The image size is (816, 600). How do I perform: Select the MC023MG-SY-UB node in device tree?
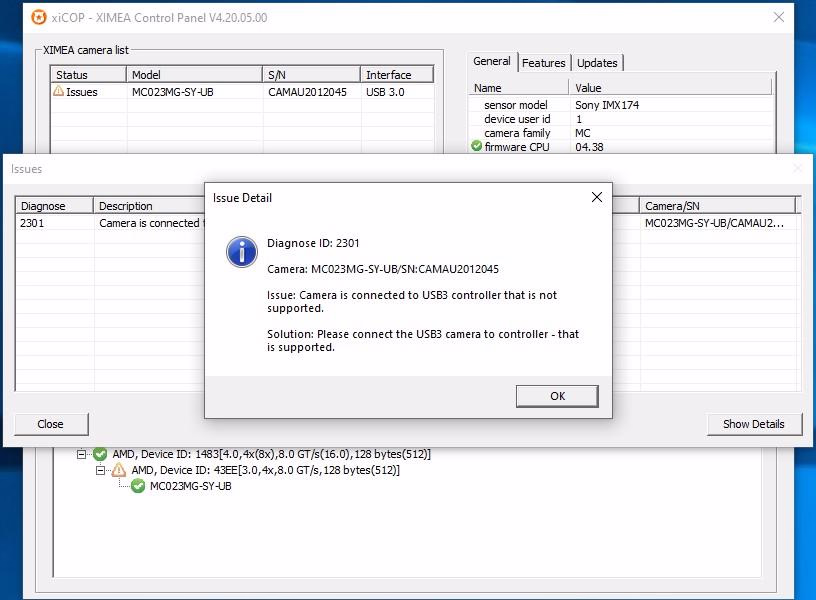(x=190, y=486)
